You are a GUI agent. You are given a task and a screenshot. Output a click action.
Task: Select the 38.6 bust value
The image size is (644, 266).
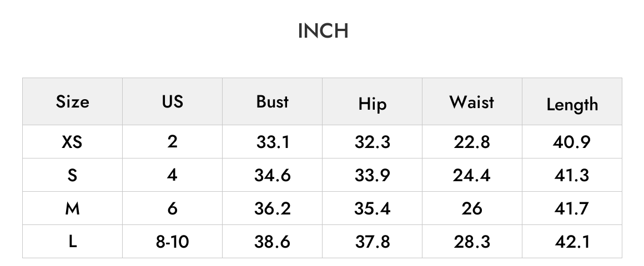click(x=272, y=242)
